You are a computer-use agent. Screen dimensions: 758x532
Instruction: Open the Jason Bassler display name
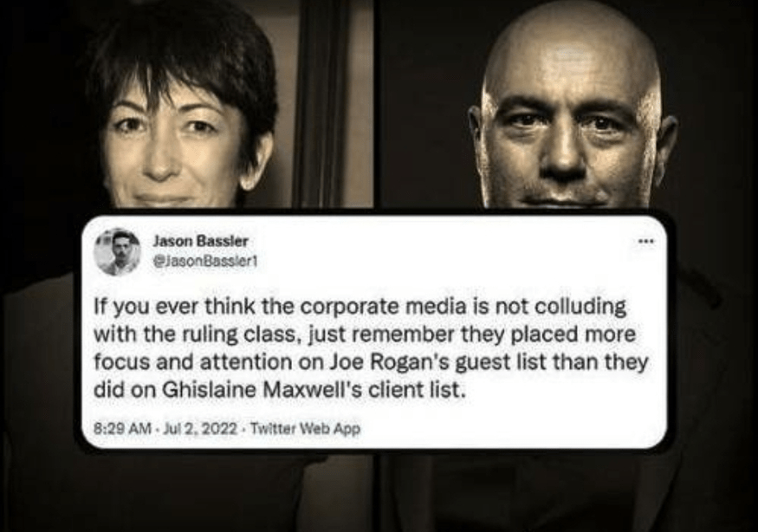[x=200, y=240]
